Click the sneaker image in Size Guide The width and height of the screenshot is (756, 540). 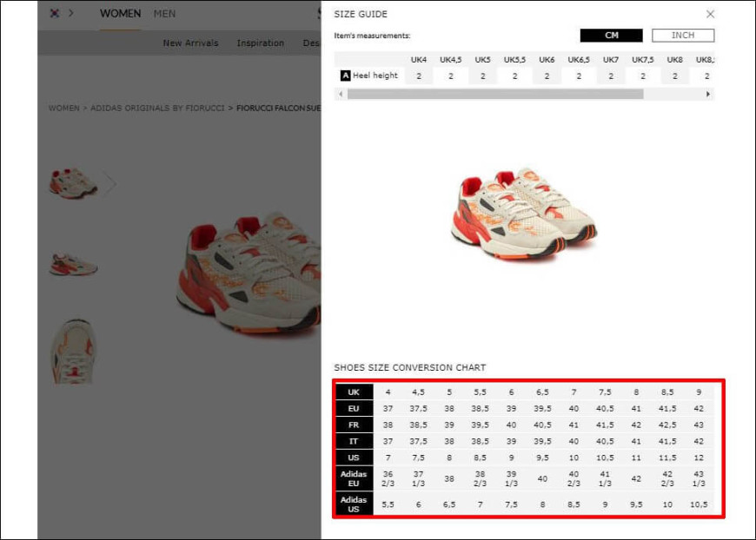[525, 214]
